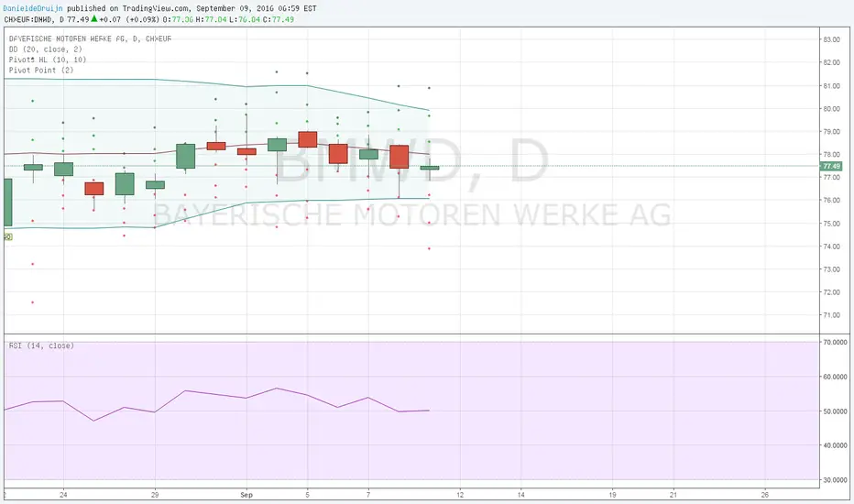Click the TradingView.com text in header

coord(157,9)
